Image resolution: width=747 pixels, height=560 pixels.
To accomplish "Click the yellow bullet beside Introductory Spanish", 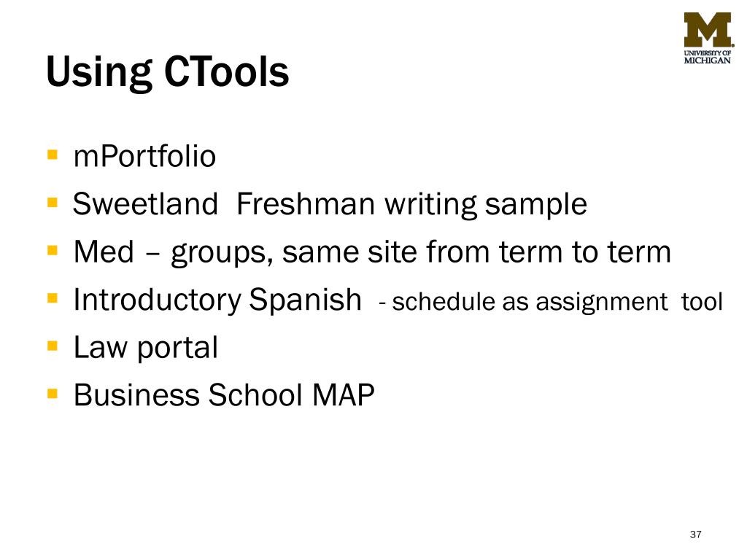I will point(53,298).
